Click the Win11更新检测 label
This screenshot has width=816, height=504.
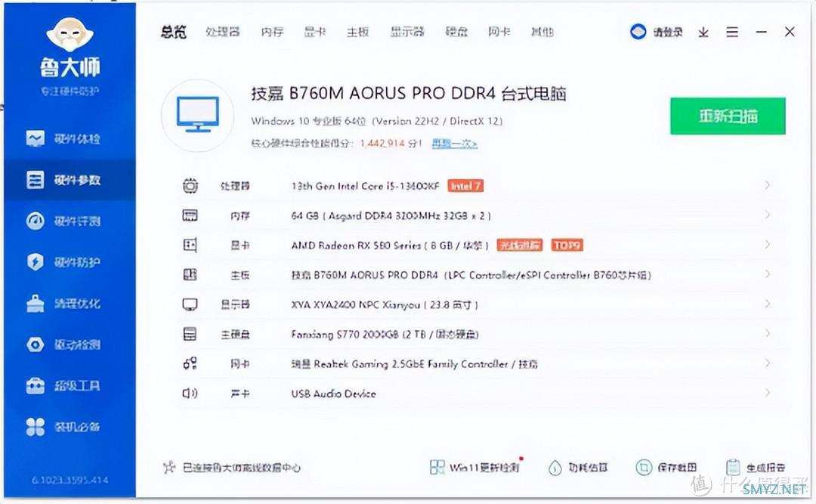484,468
